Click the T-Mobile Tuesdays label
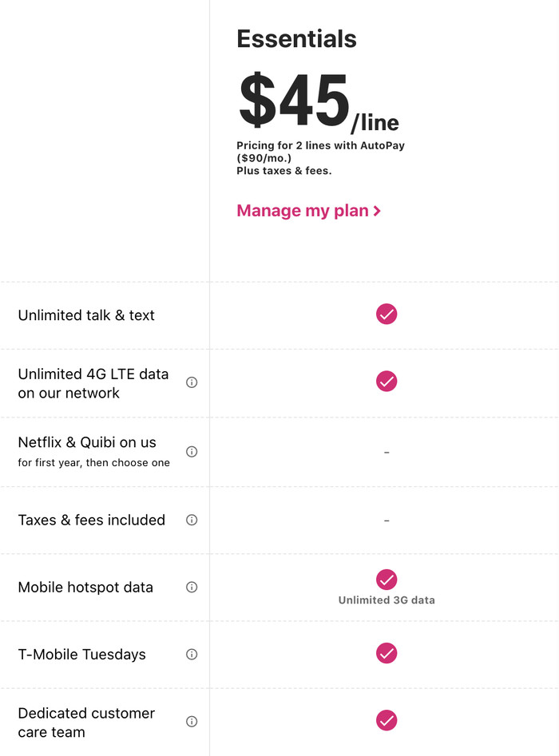559x756 pixels. pos(81,655)
